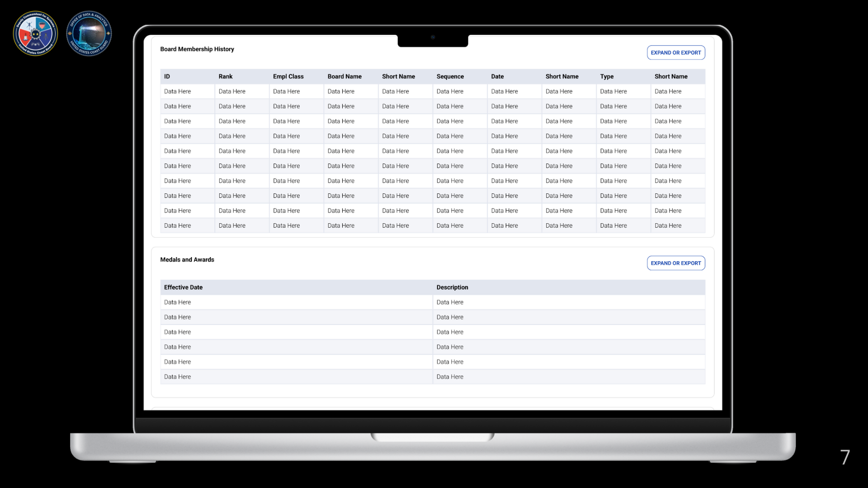Click last-row cell under Board Name column
The image size is (868, 488).
tap(351, 225)
